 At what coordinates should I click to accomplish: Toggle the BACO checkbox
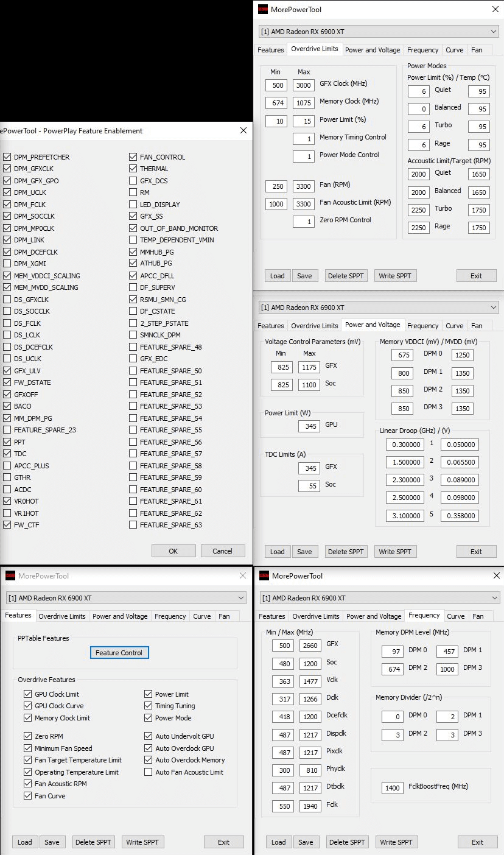tap(7, 406)
